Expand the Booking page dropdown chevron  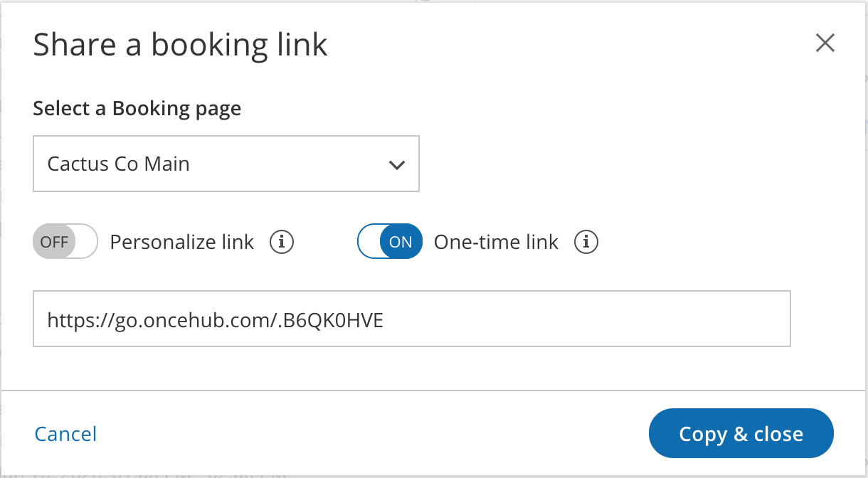(396, 165)
